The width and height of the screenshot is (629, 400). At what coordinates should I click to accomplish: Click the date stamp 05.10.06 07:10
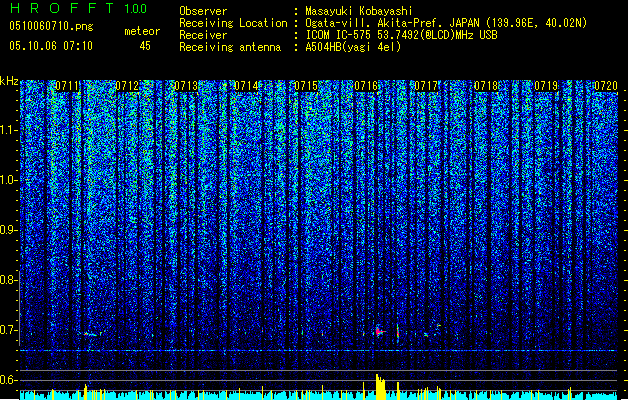tap(51, 46)
